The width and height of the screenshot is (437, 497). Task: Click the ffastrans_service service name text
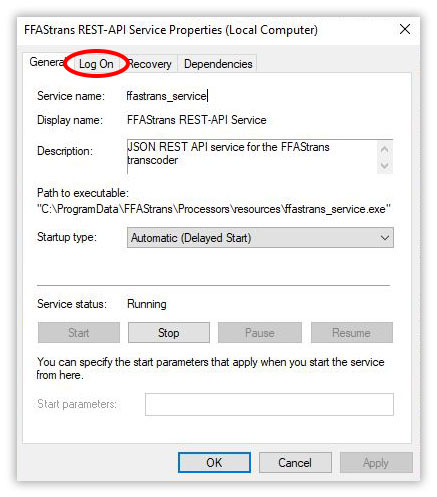tap(167, 96)
